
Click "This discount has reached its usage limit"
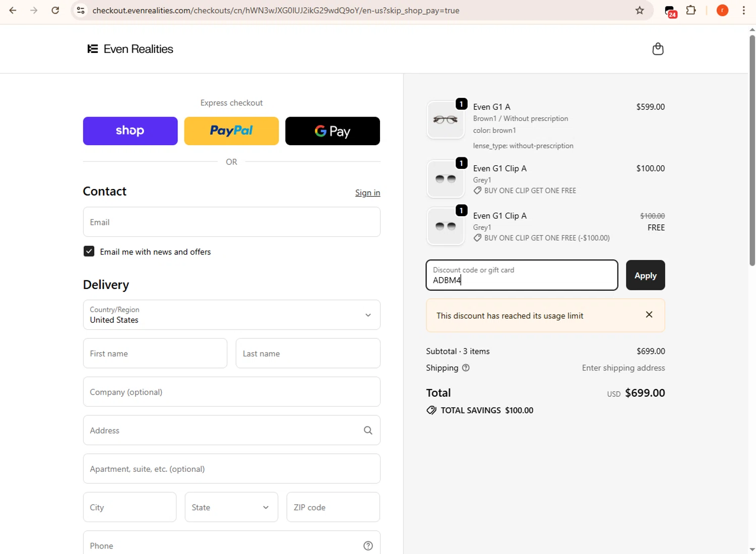(510, 316)
